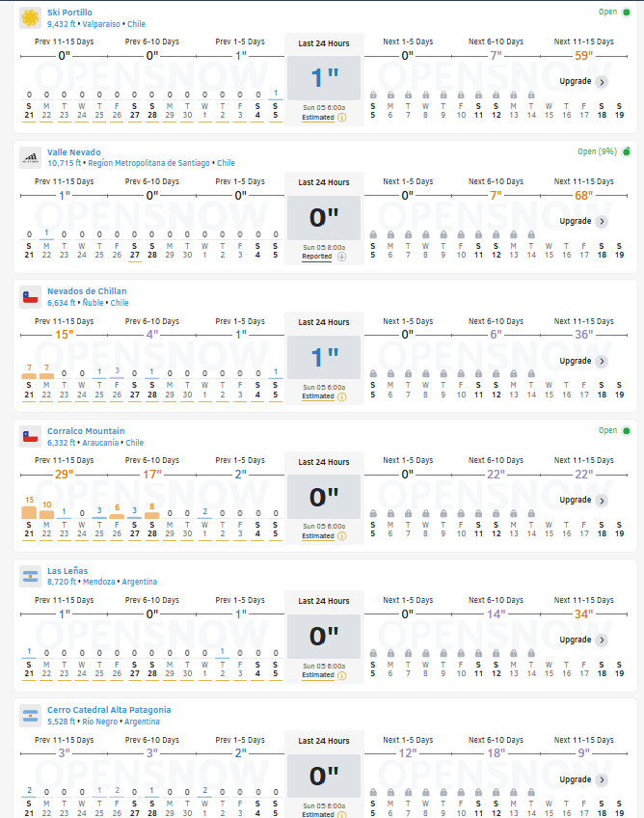This screenshot has height=818, width=644.
Task: Expand the Upgrade chevron for Nevados de Chillan
Action: pos(602,361)
